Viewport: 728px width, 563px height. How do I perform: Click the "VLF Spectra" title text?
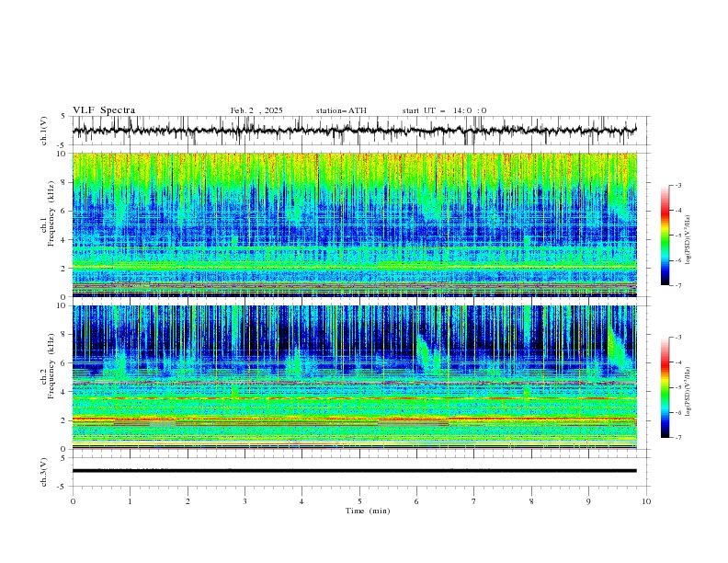coord(104,110)
